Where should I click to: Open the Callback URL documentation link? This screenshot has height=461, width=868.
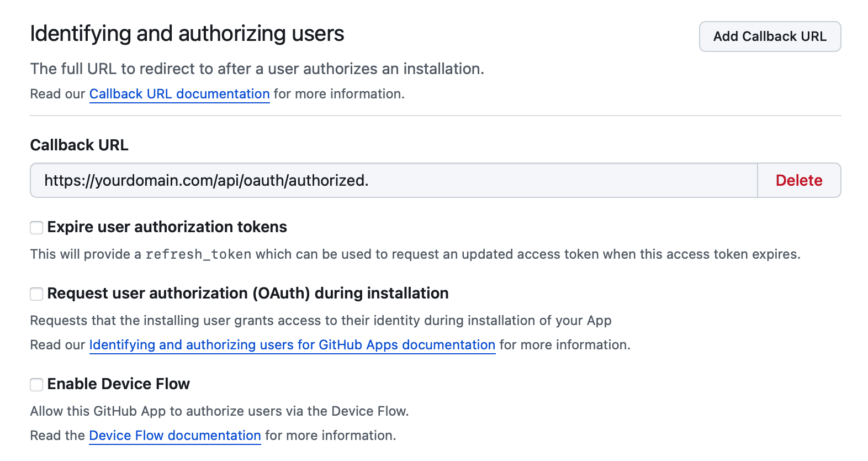tap(179, 94)
